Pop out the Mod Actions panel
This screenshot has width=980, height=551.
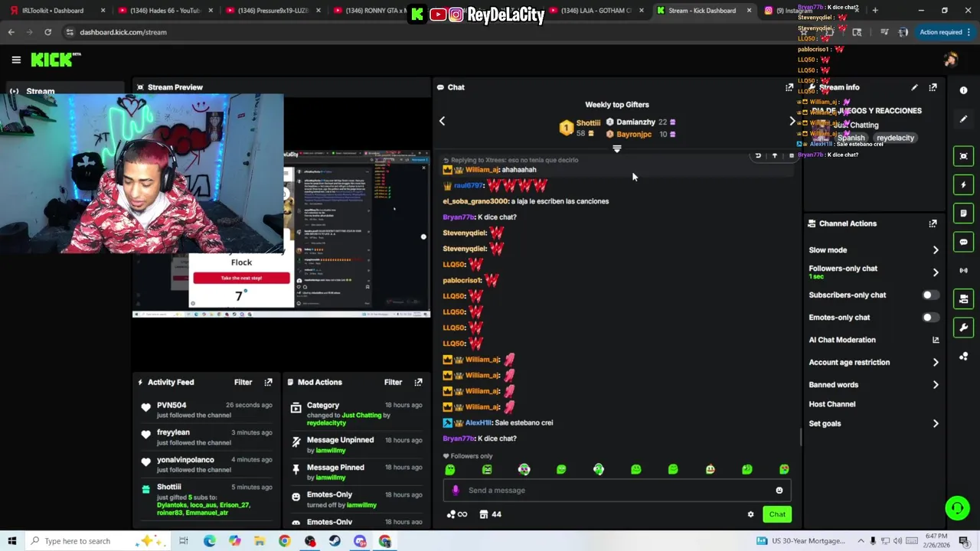(418, 382)
